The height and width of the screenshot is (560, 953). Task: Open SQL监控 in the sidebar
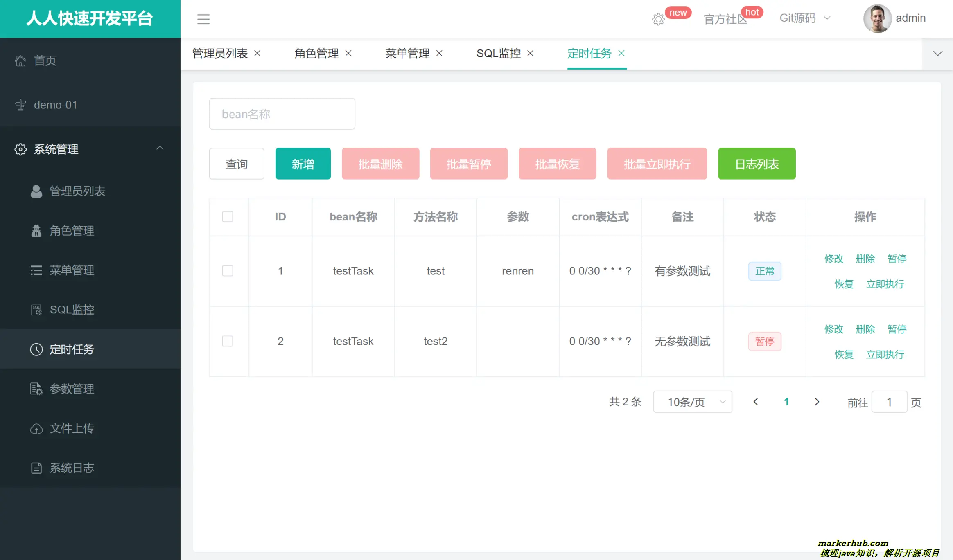click(72, 310)
